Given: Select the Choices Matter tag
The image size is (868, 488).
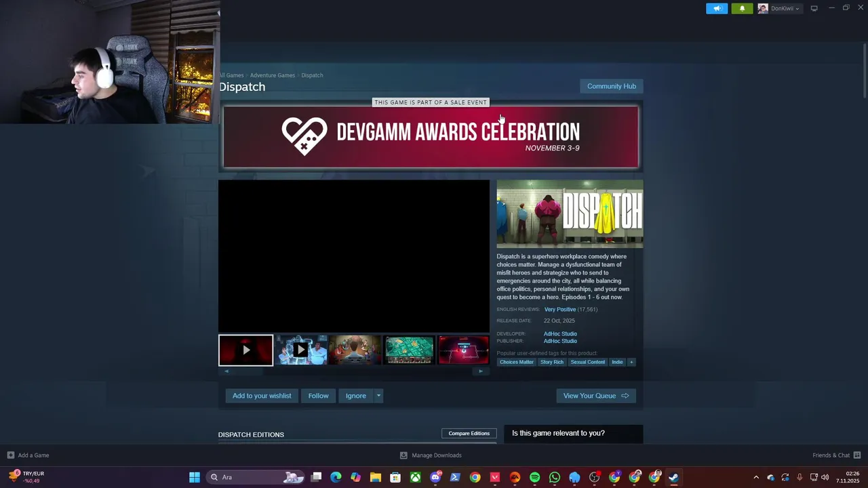Looking at the screenshot, I should [517, 362].
